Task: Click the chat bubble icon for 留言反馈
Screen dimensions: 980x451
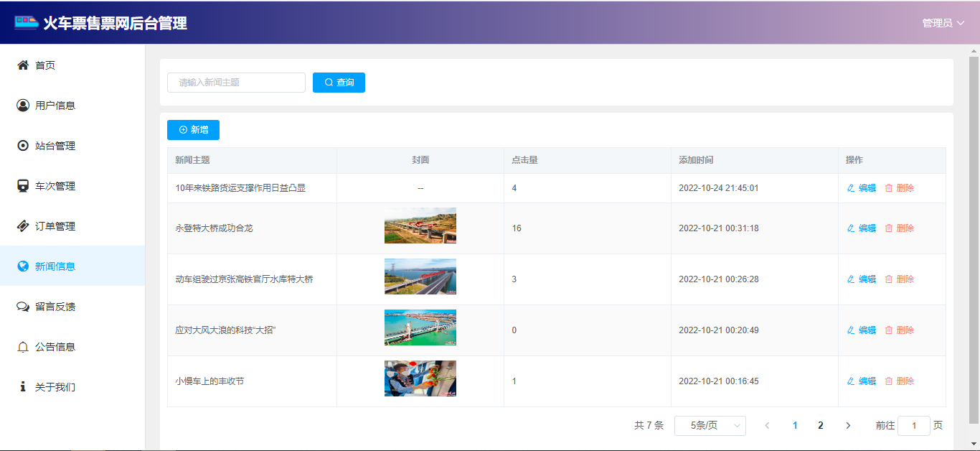Action: tap(23, 307)
